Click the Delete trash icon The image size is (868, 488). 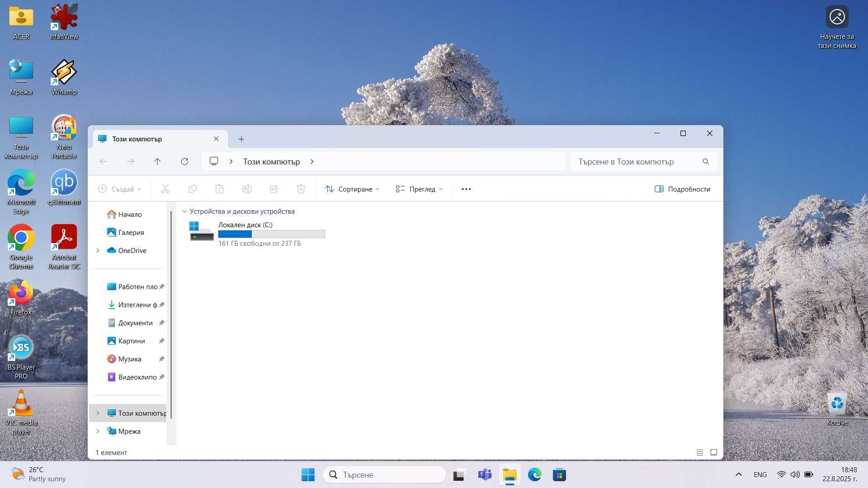pos(301,189)
